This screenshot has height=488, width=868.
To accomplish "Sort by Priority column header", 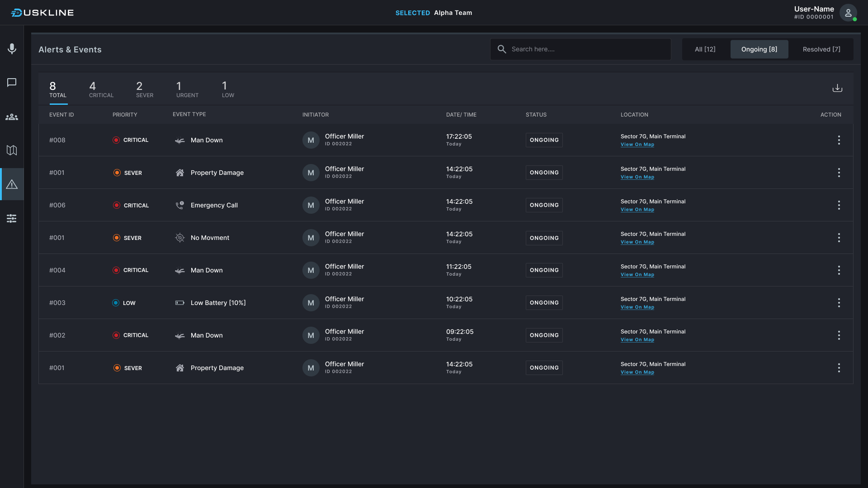I will click(x=125, y=115).
